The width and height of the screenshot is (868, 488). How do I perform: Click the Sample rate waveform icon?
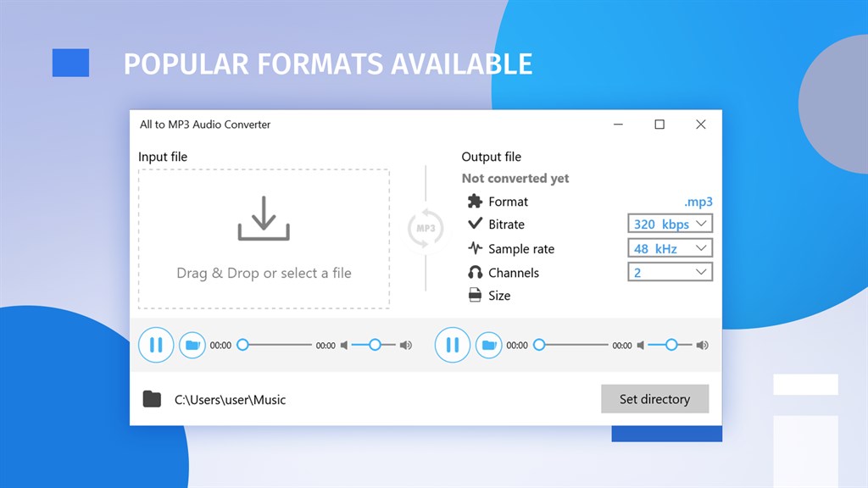[475, 248]
